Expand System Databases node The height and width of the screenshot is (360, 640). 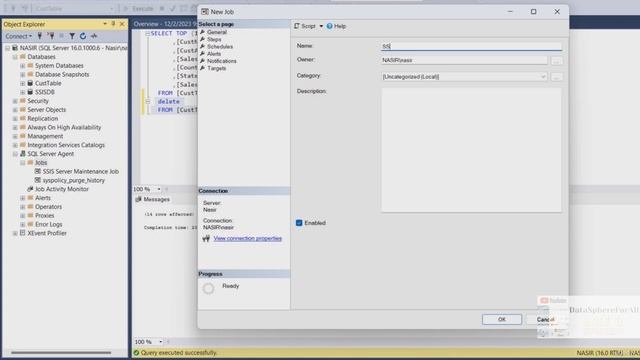(x=23, y=66)
